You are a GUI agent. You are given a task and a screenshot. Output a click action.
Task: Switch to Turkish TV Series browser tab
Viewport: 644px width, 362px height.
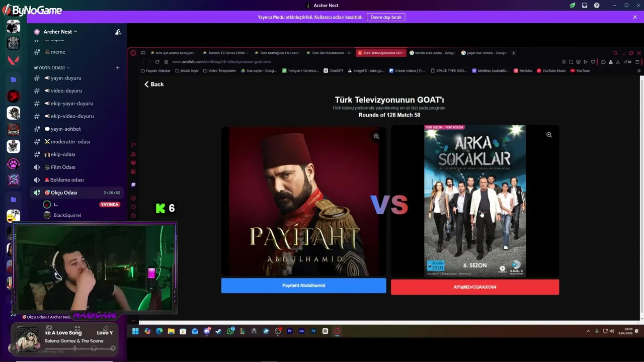(x=224, y=53)
